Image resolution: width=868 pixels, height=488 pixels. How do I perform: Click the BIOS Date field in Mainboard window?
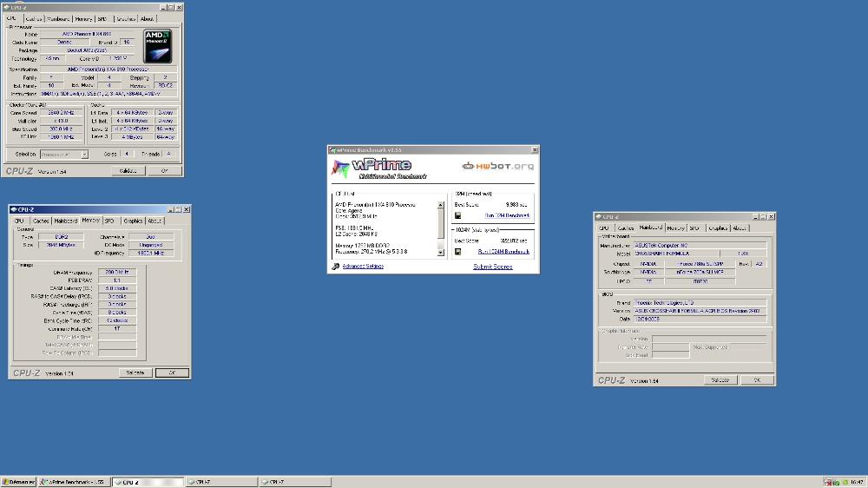700,319
